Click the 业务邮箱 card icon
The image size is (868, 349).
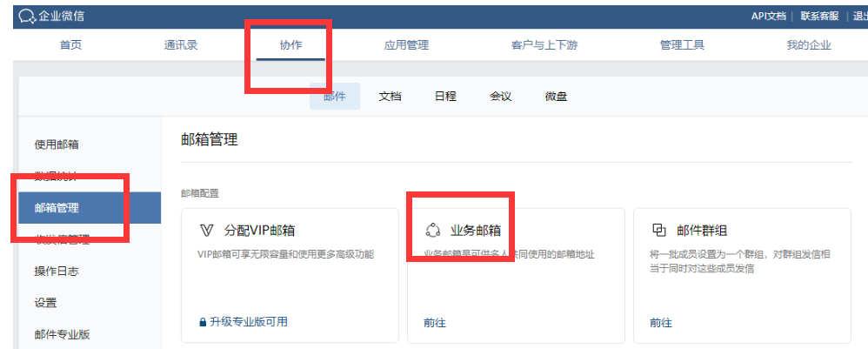coord(432,231)
